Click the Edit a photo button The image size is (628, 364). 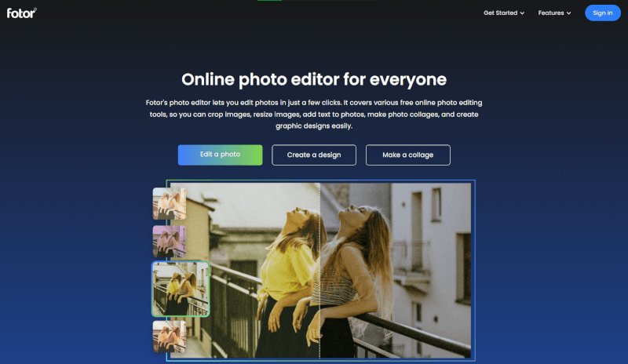click(220, 155)
